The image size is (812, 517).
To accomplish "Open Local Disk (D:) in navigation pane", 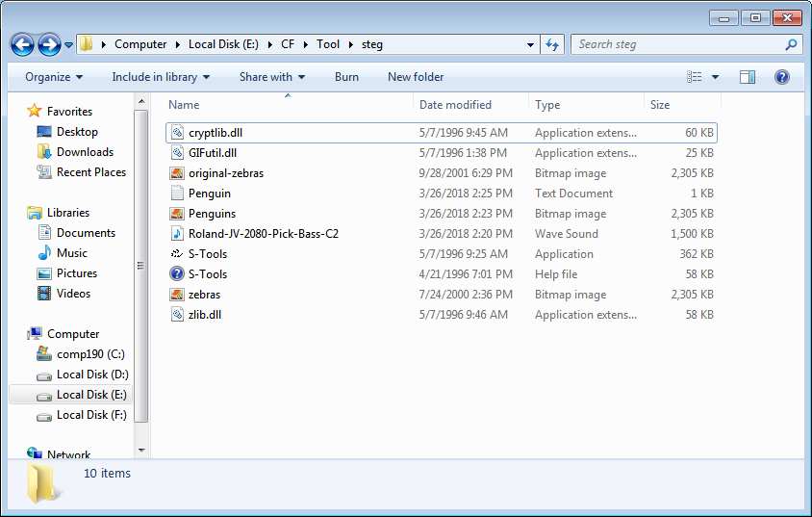I will pyautogui.click(x=92, y=375).
